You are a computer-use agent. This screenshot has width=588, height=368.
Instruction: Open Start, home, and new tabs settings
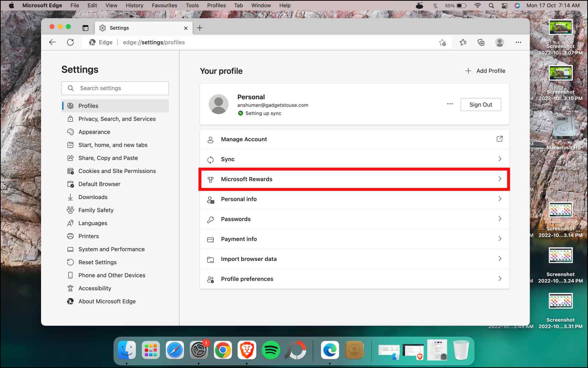click(115, 145)
